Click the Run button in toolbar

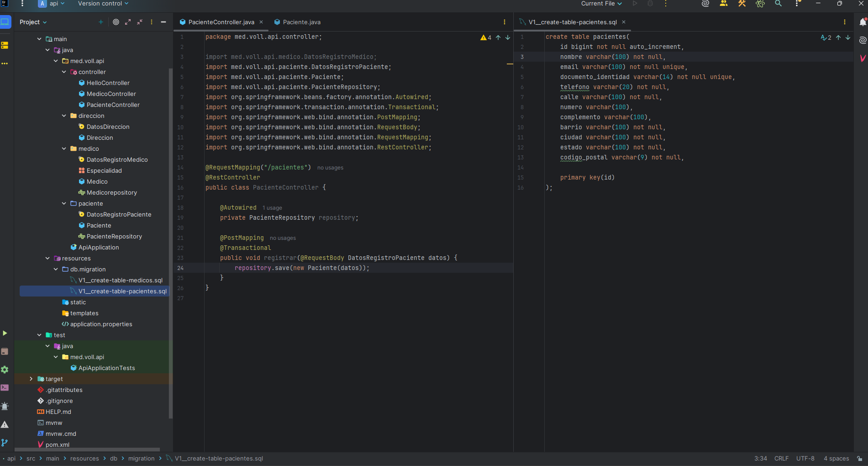coord(635,4)
